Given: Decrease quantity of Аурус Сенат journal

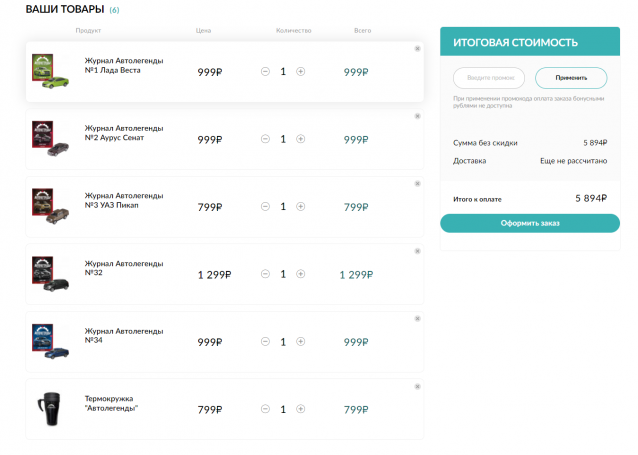Looking at the screenshot, I should tap(265, 139).
